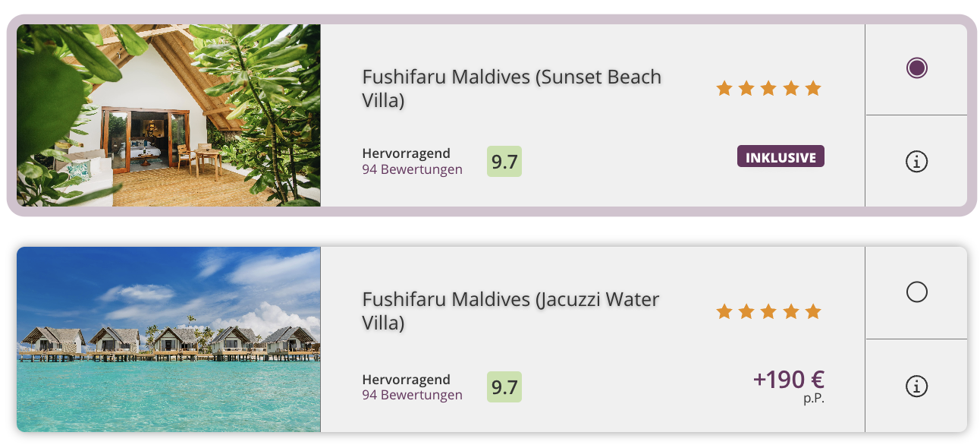Open info icon for Sunset Beach Villa
The image size is (980, 448).
tap(916, 161)
